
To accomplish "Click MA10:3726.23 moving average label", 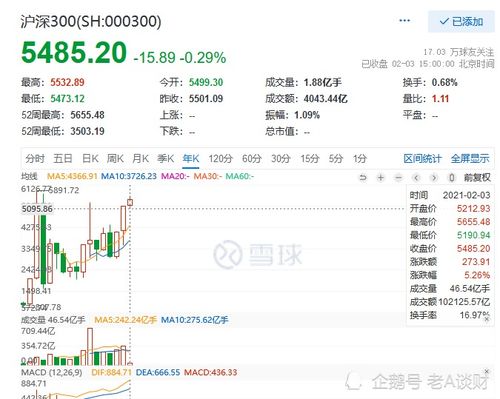I will (x=129, y=176).
